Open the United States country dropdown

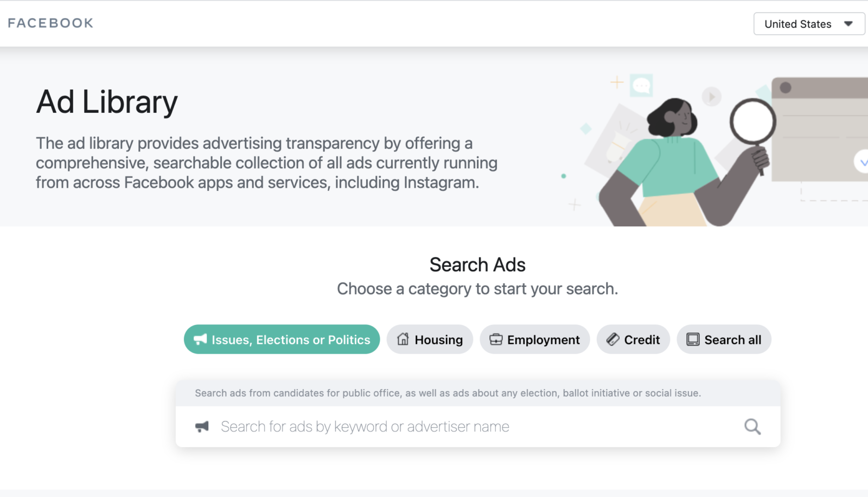[x=808, y=23]
